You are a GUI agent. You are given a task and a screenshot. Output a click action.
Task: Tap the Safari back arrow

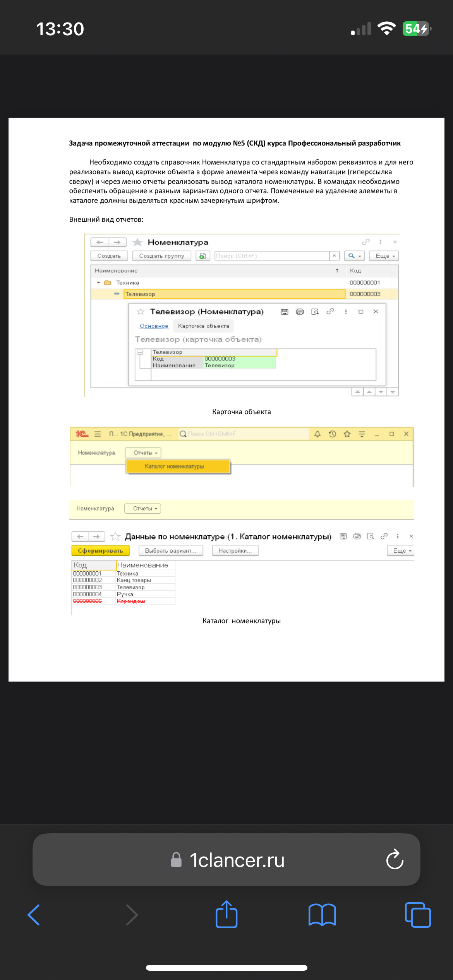pyautogui.click(x=34, y=915)
